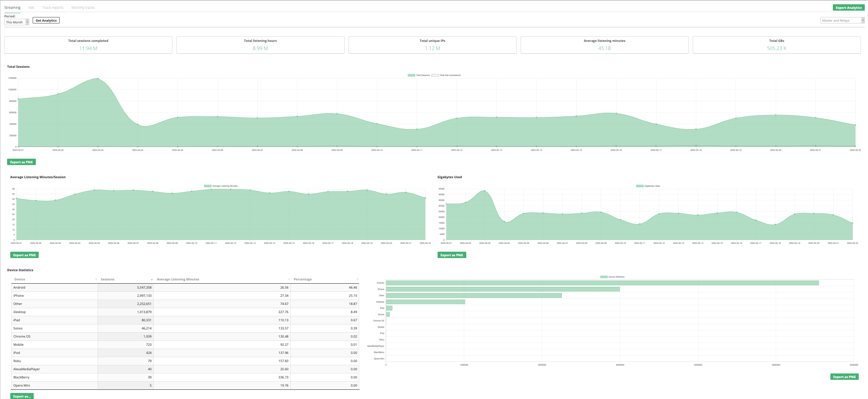
Task: Click Sessions column sort arrow
Action: (x=152, y=279)
